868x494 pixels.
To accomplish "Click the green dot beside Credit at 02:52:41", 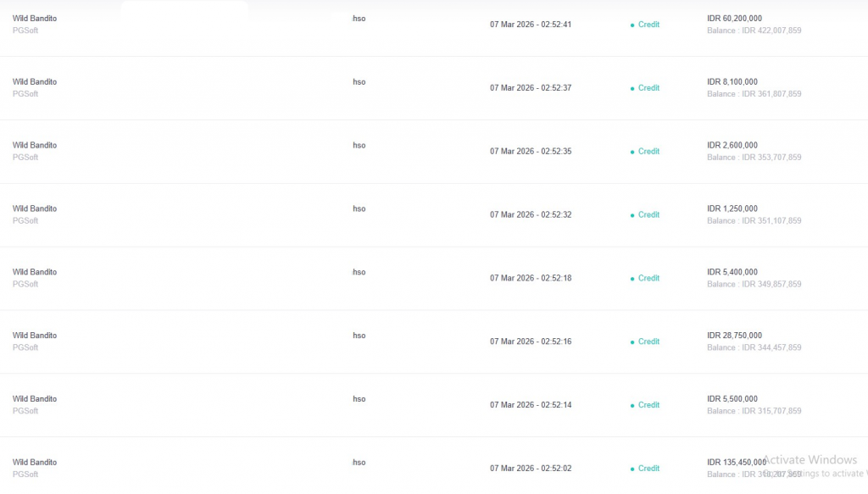I will point(632,25).
